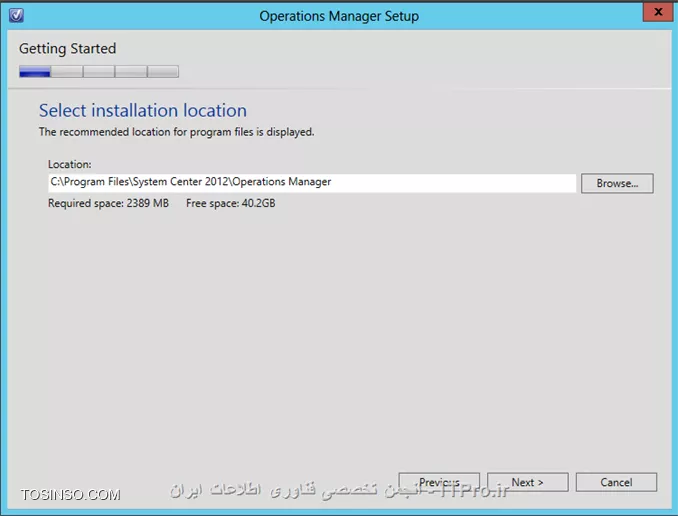Close the Operations Manager Setup window
Image resolution: width=678 pixels, height=516 pixels.
pos(657,12)
